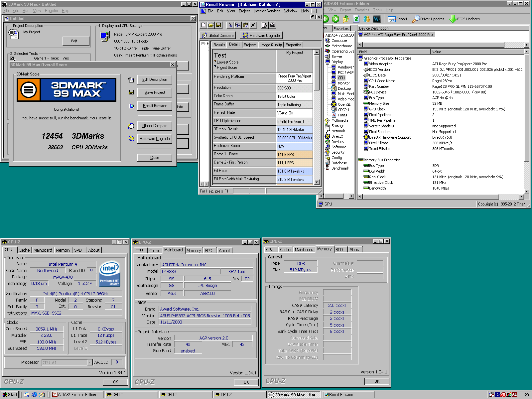This screenshot has width=532, height=399.
Task: Select Monitor under Display in AIDA64
Action: (x=344, y=83)
